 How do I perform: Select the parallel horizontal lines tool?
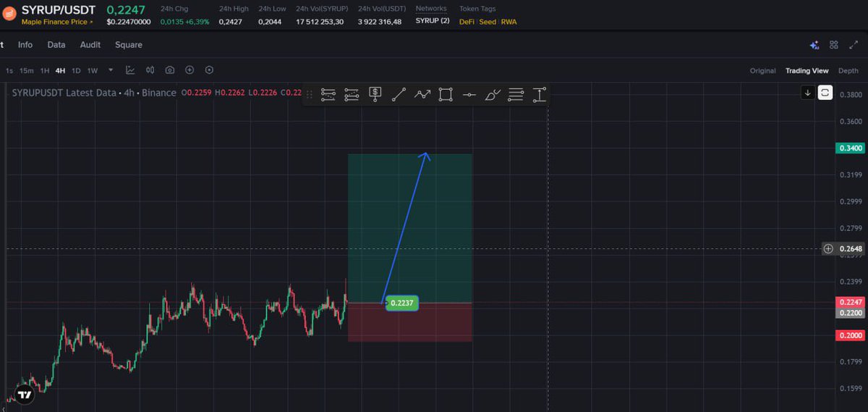tap(516, 94)
